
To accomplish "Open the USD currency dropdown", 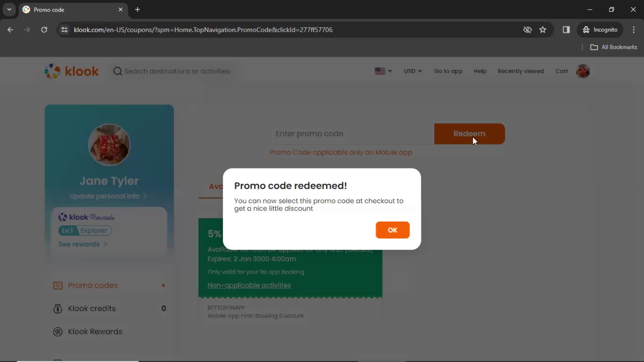I will pyautogui.click(x=413, y=71).
